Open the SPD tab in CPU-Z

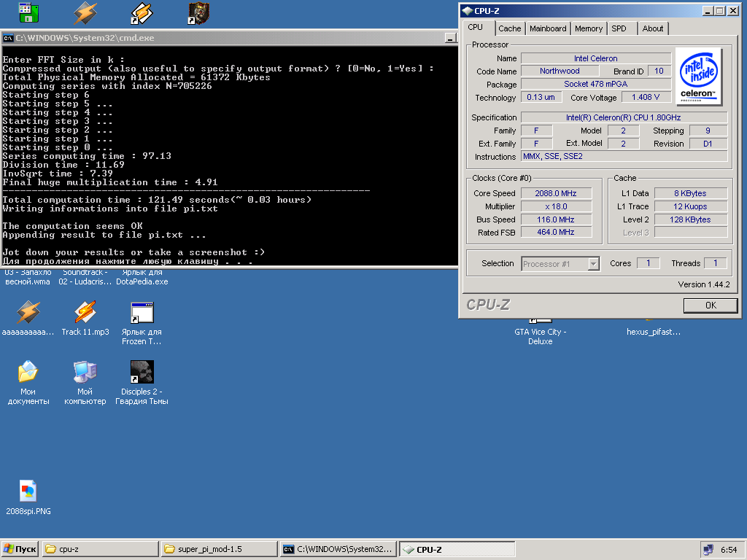coord(619,28)
